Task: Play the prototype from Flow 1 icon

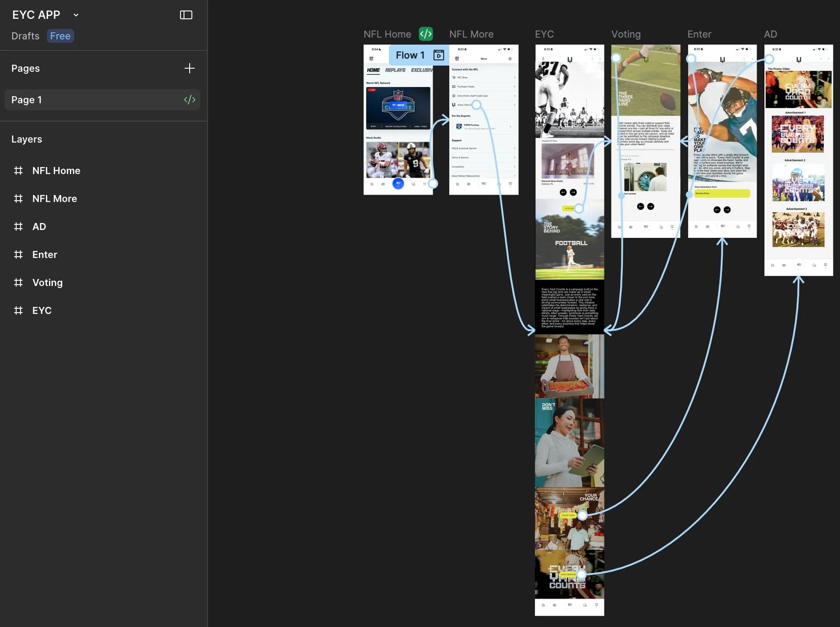Action: 438,55
